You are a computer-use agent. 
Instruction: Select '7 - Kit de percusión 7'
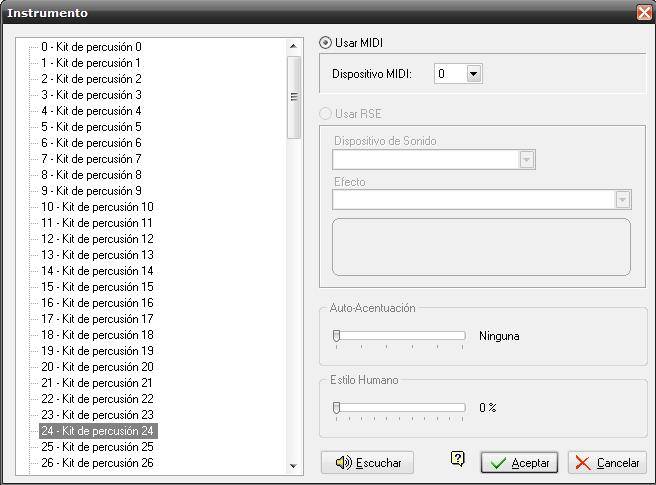(x=91, y=159)
